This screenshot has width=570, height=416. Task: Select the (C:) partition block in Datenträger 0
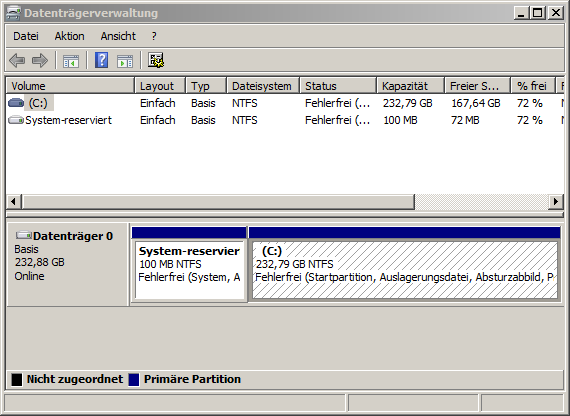[405, 269]
